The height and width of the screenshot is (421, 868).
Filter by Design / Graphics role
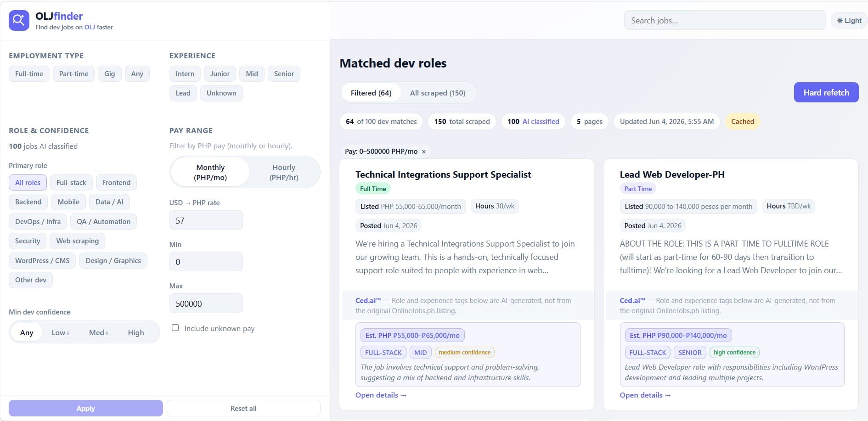[x=113, y=261]
